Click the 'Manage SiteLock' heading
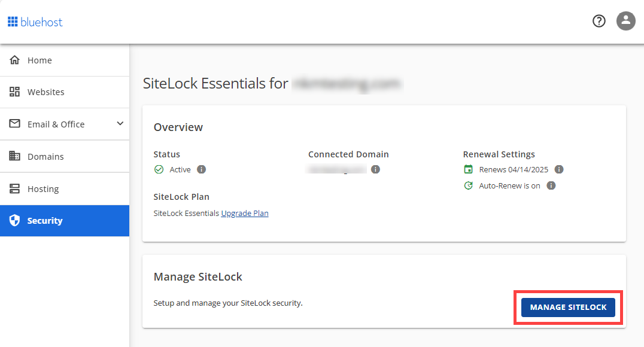This screenshot has width=644, height=347. click(198, 277)
